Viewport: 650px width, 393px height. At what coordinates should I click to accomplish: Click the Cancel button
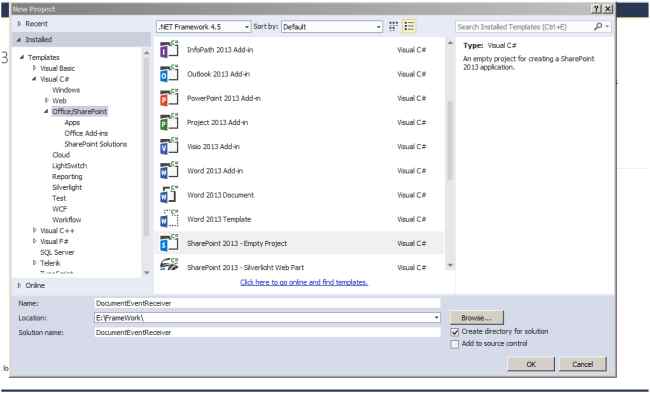tap(582, 364)
